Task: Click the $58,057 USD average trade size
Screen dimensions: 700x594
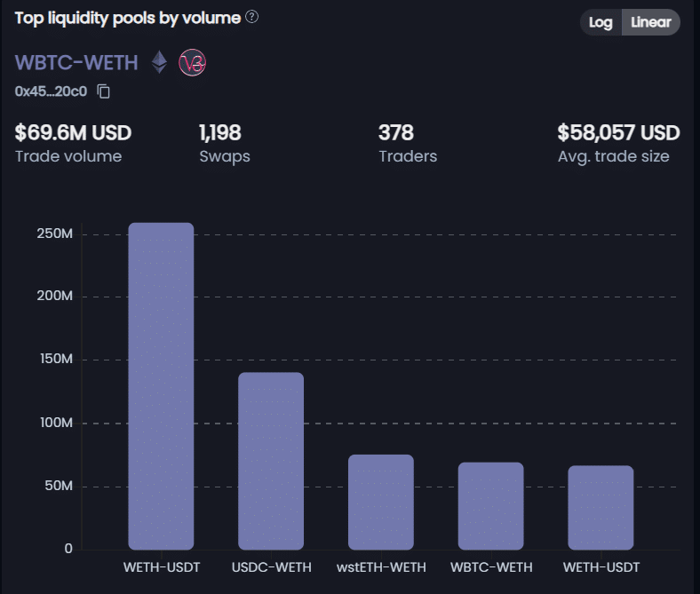Action: coord(618,133)
